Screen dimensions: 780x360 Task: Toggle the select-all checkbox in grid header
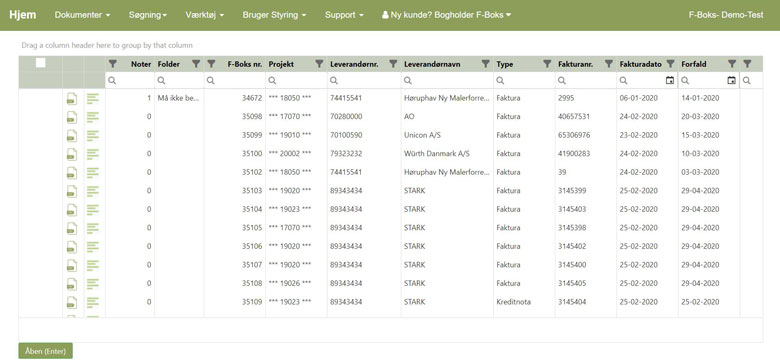[41, 63]
